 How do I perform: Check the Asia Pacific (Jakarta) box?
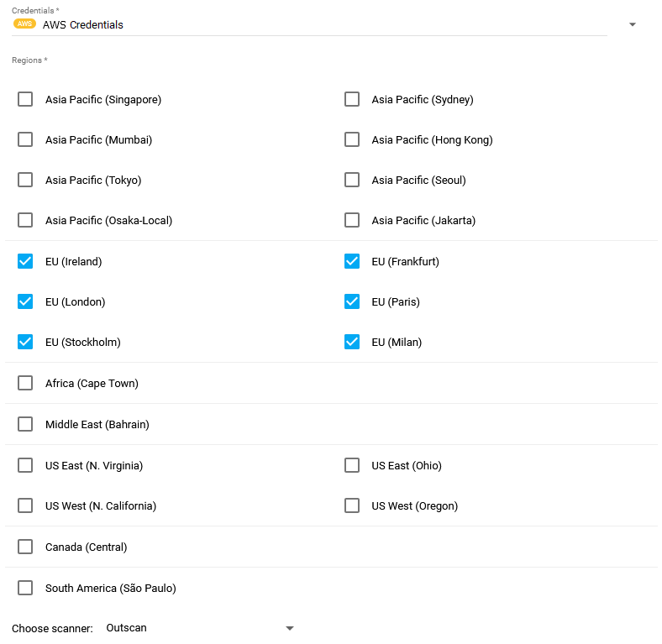352,221
